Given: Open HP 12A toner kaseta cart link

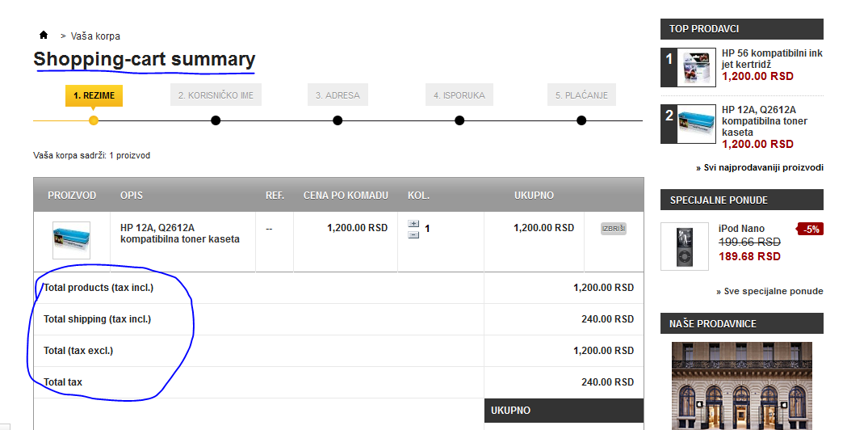Looking at the screenshot, I should coord(179,234).
